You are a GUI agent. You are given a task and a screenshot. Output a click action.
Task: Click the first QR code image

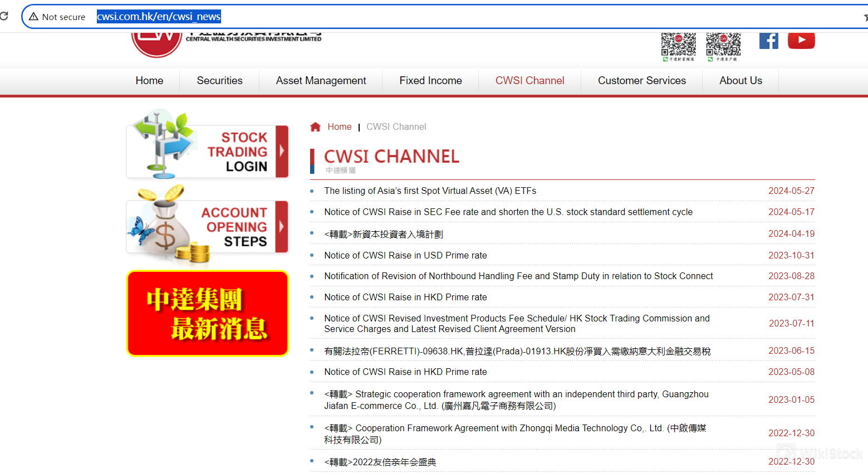[678, 45]
